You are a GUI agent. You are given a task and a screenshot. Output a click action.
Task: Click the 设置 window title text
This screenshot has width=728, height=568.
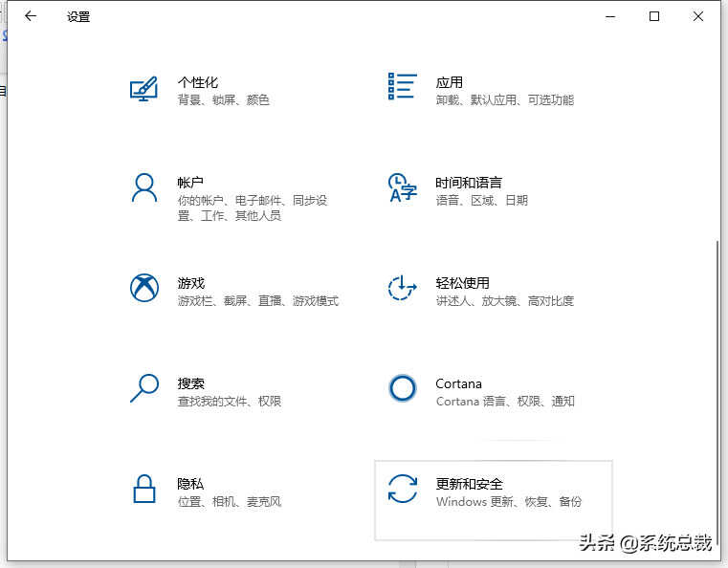tap(78, 16)
